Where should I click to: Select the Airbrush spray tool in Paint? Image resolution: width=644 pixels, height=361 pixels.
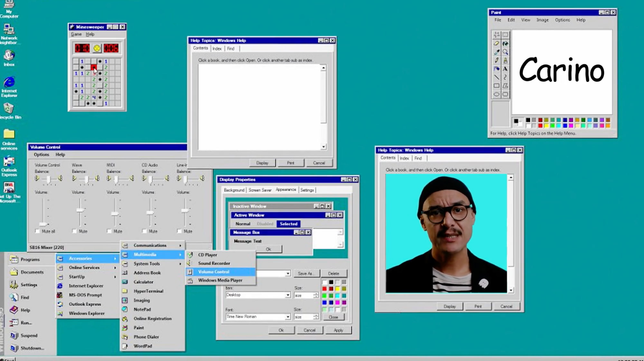click(x=497, y=69)
